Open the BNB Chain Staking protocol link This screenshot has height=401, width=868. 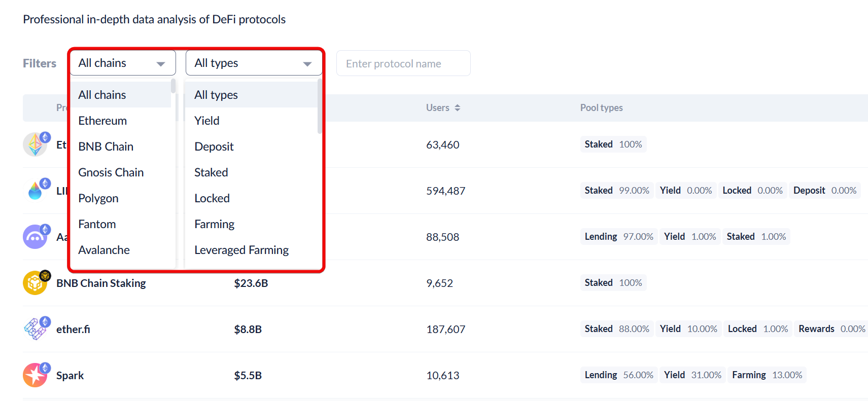pos(101,283)
